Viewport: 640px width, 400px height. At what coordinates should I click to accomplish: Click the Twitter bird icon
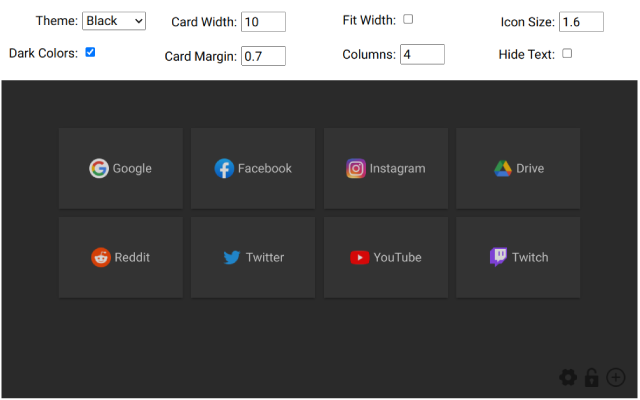pos(232,257)
